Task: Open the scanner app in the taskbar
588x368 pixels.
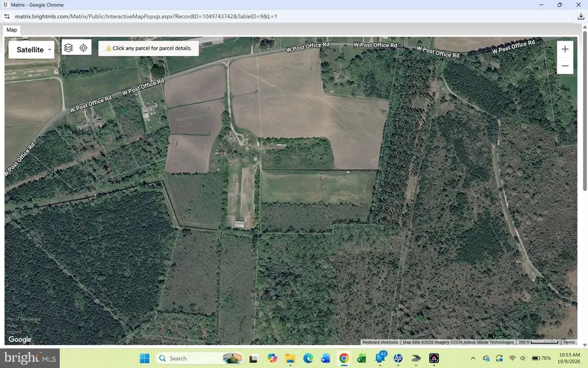Action: pos(416,358)
